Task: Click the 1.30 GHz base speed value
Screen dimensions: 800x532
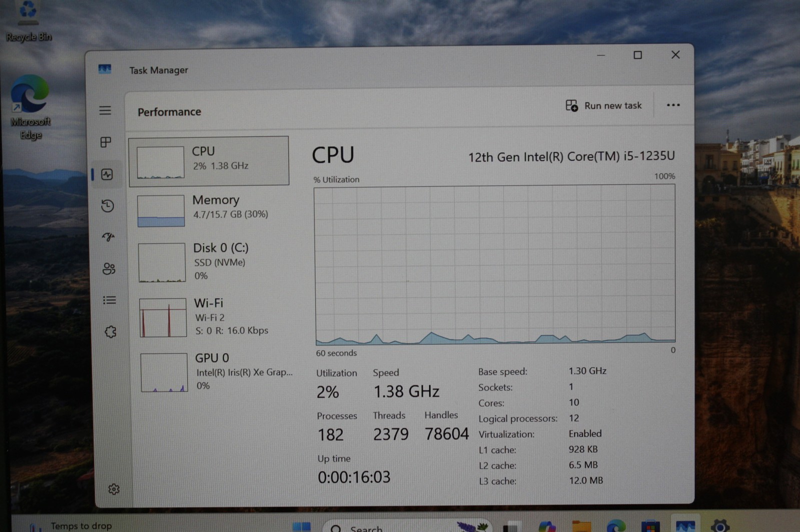Action: 587,371
